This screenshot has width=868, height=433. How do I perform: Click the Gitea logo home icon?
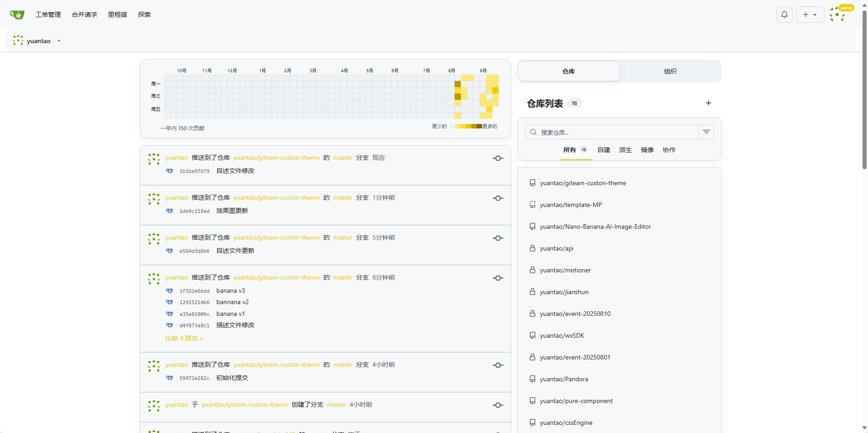(x=17, y=15)
